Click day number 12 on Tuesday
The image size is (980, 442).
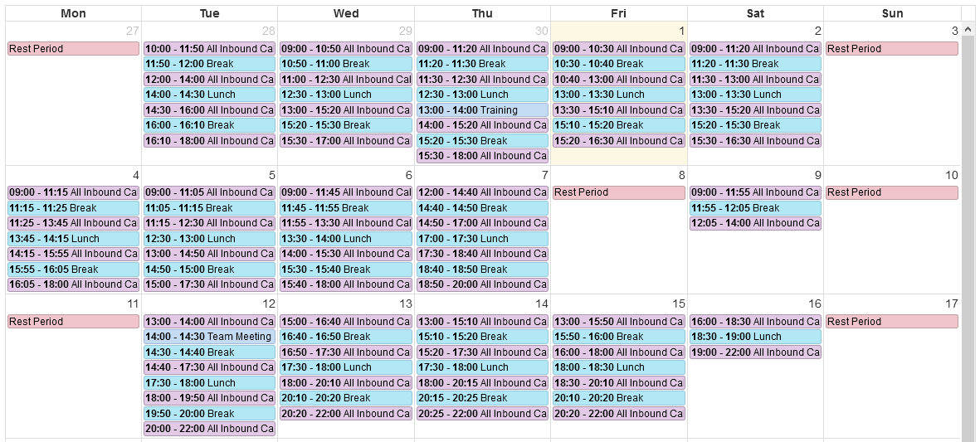click(x=269, y=304)
